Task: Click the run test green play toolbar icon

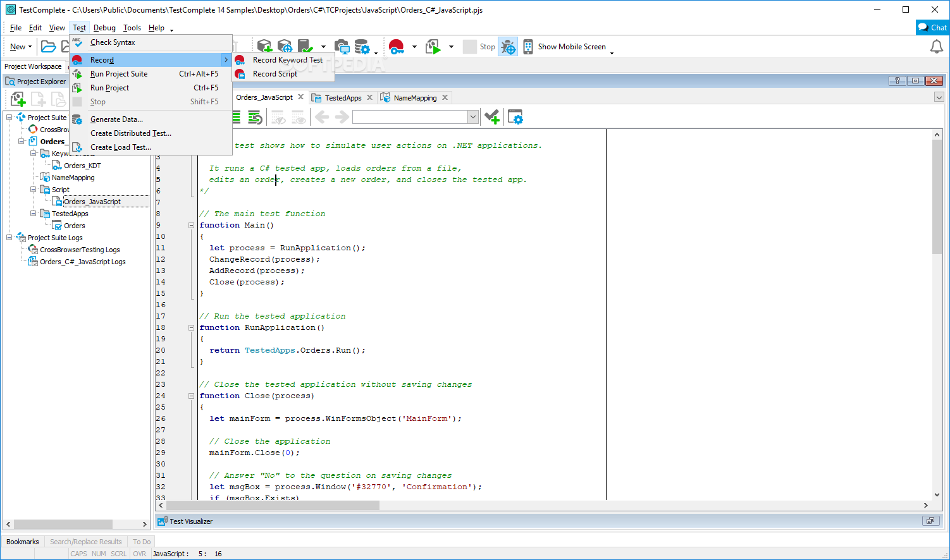Action: [x=433, y=47]
